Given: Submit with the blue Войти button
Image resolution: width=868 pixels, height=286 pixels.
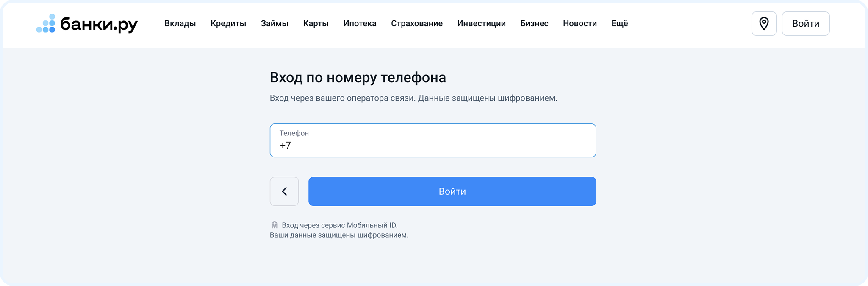Looking at the screenshot, I should click(x=452, y=191).
